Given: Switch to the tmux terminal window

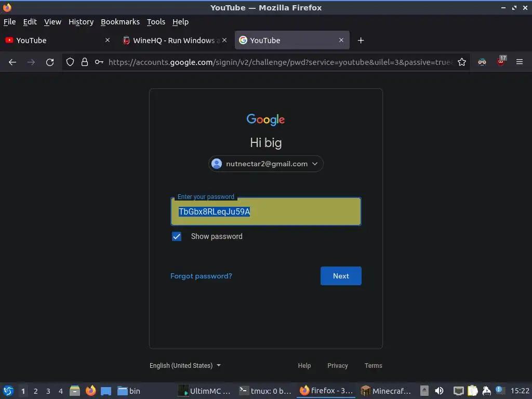Looking at the screenshot, I should [x=265, y=391].
